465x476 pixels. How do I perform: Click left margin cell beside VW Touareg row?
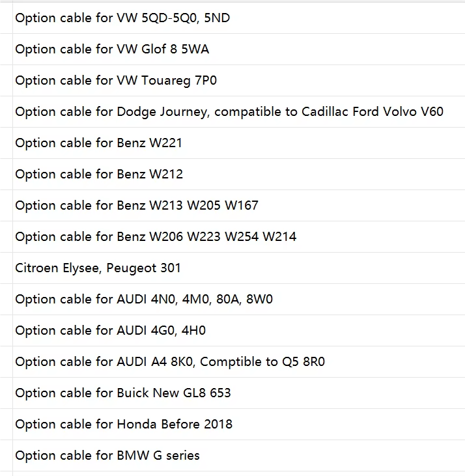point(6,81)
